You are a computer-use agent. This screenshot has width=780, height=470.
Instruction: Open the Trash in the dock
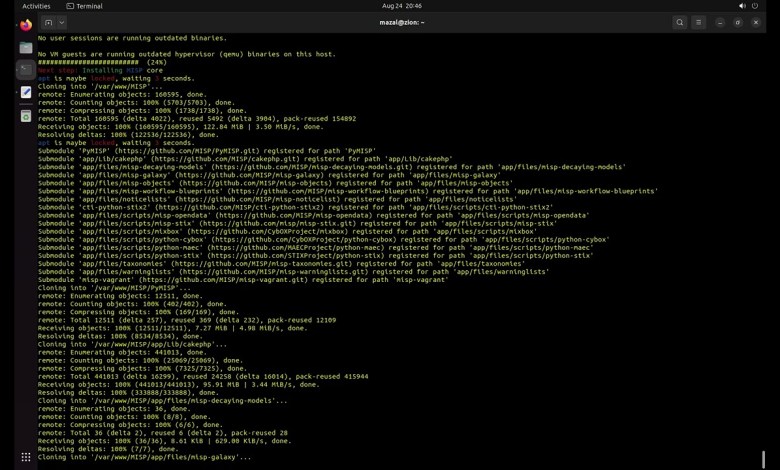coord(26,116)
